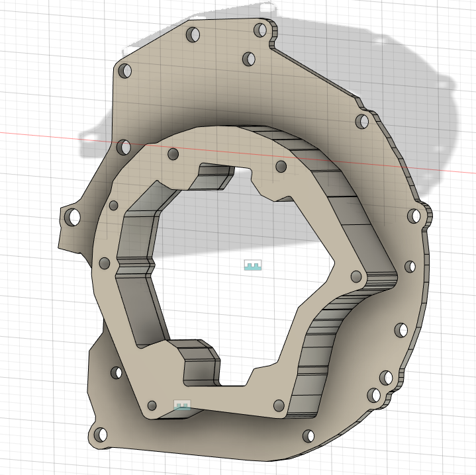Click the hole on the inner ring's right-pointing lobe

(x=356, y=276)
